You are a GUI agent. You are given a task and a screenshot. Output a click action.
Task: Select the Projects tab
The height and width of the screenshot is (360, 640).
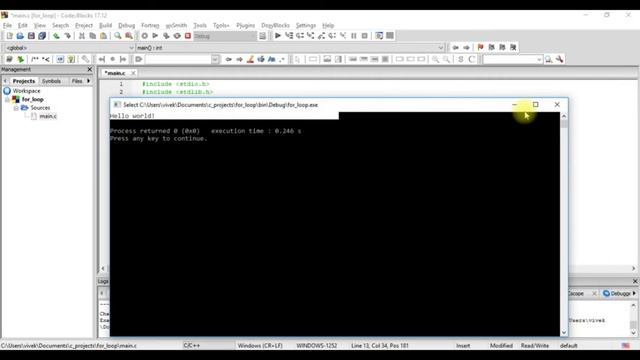tap(24, 81)
